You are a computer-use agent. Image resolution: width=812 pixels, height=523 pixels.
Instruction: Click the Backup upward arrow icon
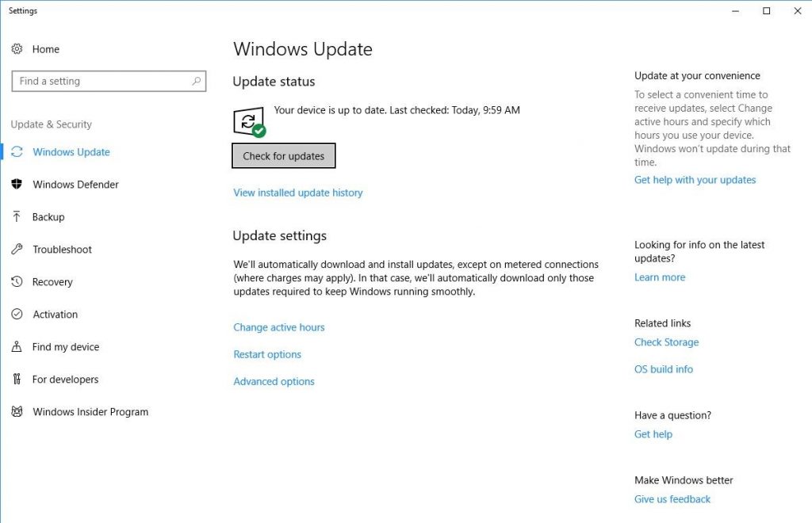pos(17,216)
